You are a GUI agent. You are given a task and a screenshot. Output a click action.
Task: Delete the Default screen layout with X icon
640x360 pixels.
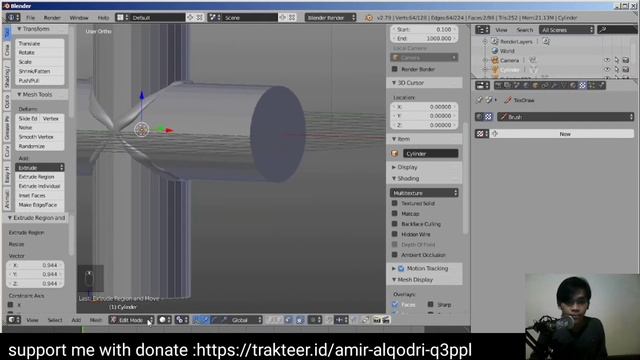[x=199, y=18]
